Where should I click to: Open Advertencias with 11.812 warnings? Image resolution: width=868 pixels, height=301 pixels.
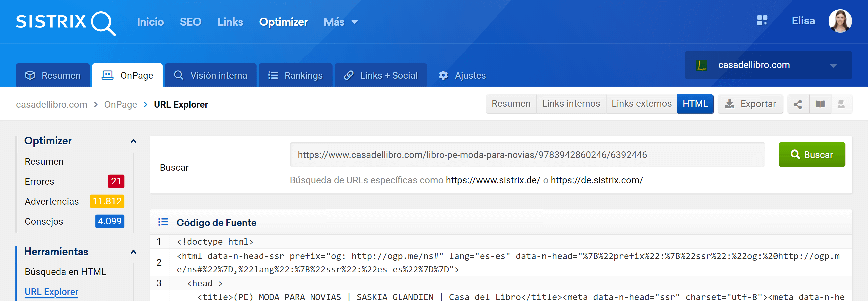click(52, 201)
